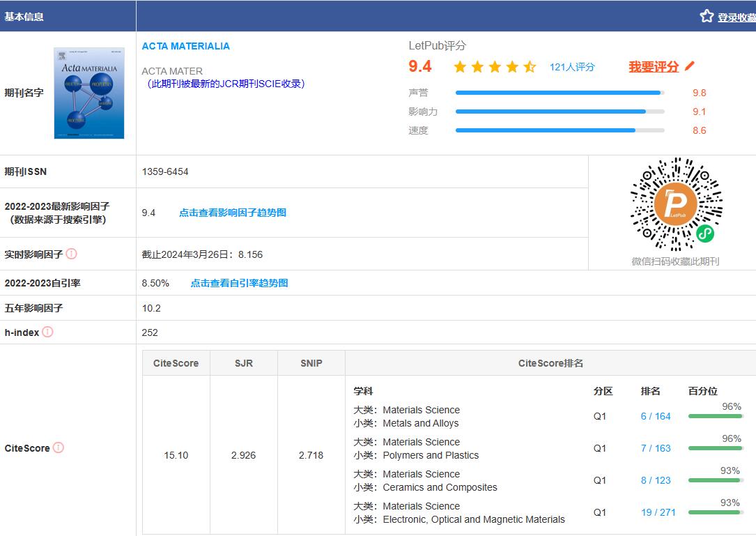Open the 8 / 123 ranking link
The height and width of the screenshot is (536, 756).
[x=655, y=480]
